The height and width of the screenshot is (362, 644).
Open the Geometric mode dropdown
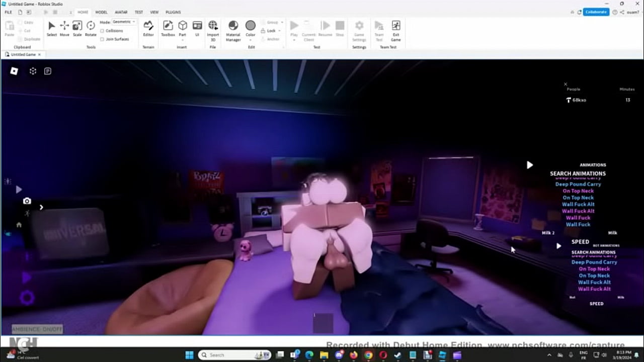click(x=123, y=22)
